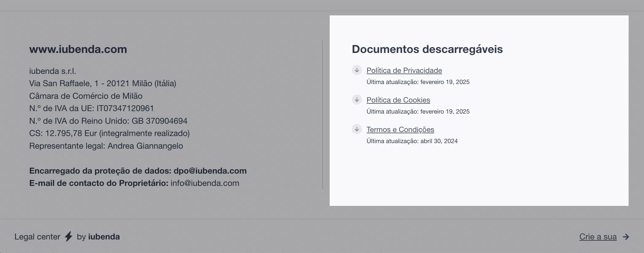644x253 pixels.
Task: Click Privacy Policy update date fevereiro 19, 2025
Action: [445, 82]
